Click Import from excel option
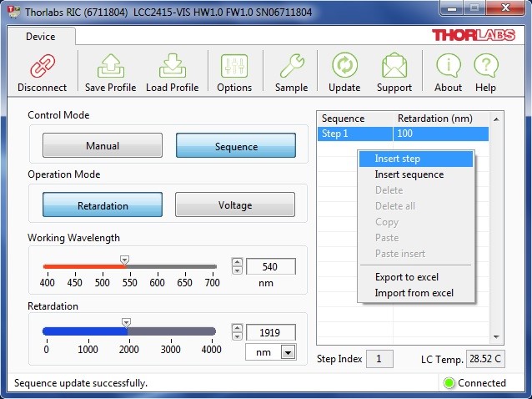Screen dimensions: 532x399 pos(414,293)
